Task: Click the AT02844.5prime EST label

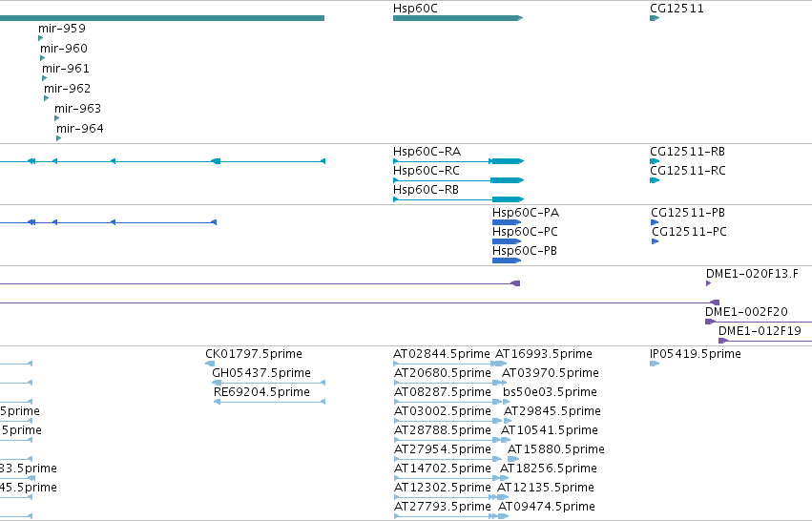Action: [x=441, y=354]
